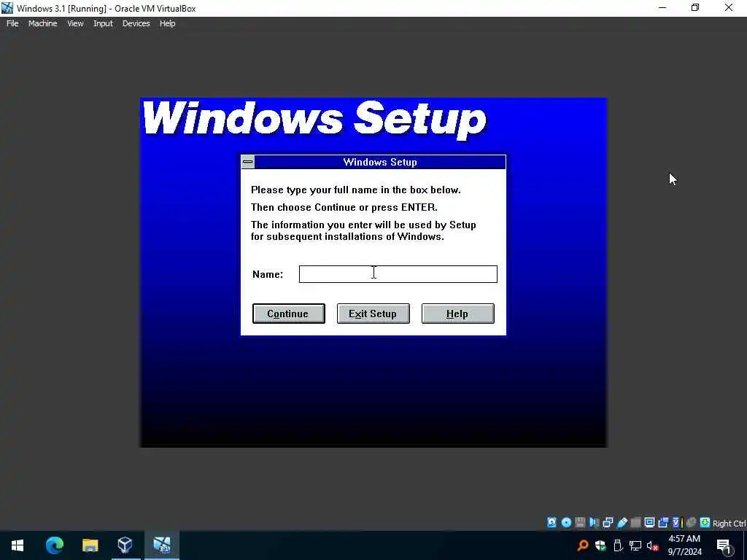Click the display monitor status icon
Screen dimensions: 747x560
click(649, 522)
